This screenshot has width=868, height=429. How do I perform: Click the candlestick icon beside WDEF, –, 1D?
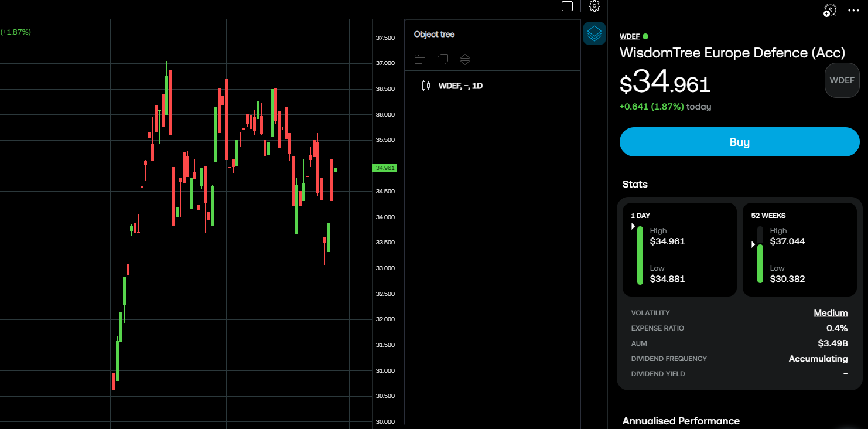[426, 86]
